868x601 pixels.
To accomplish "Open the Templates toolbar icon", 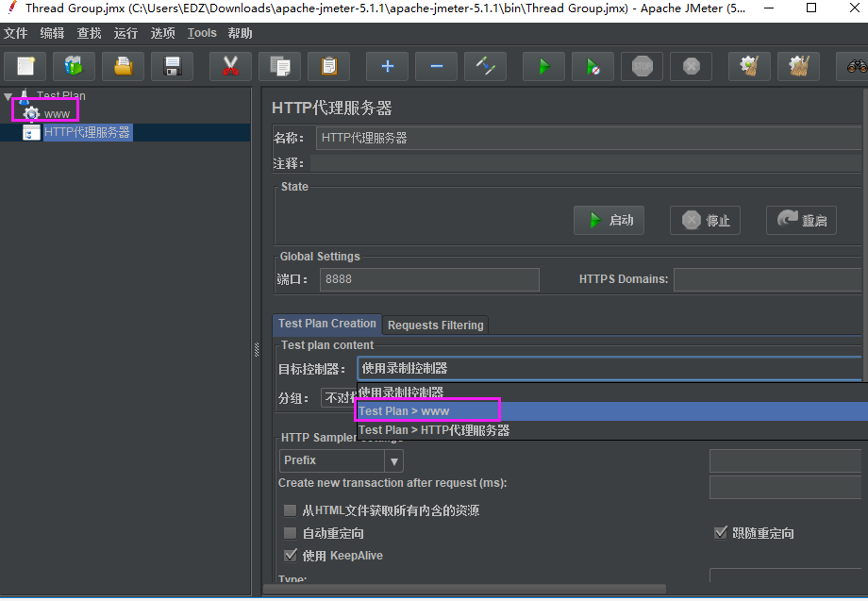I will coord(74,66).
